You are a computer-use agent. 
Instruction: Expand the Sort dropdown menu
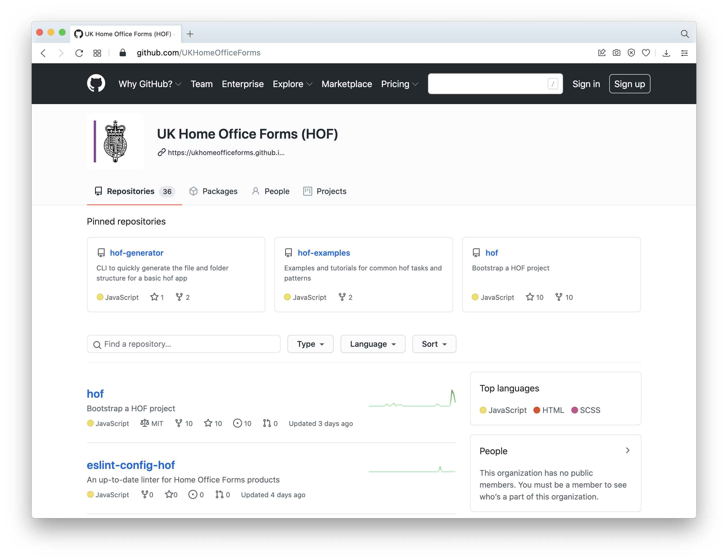tap(434, 344)
